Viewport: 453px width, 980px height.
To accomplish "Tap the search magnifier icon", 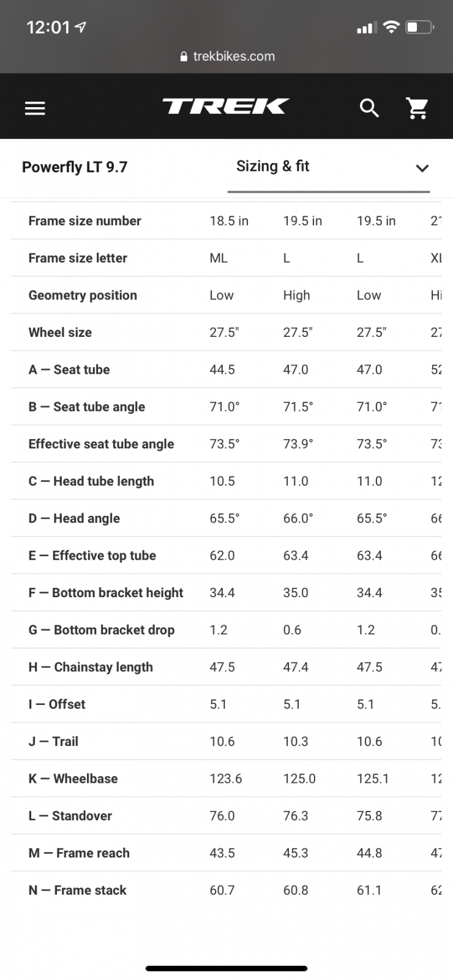I will click(x=369, y=108).
